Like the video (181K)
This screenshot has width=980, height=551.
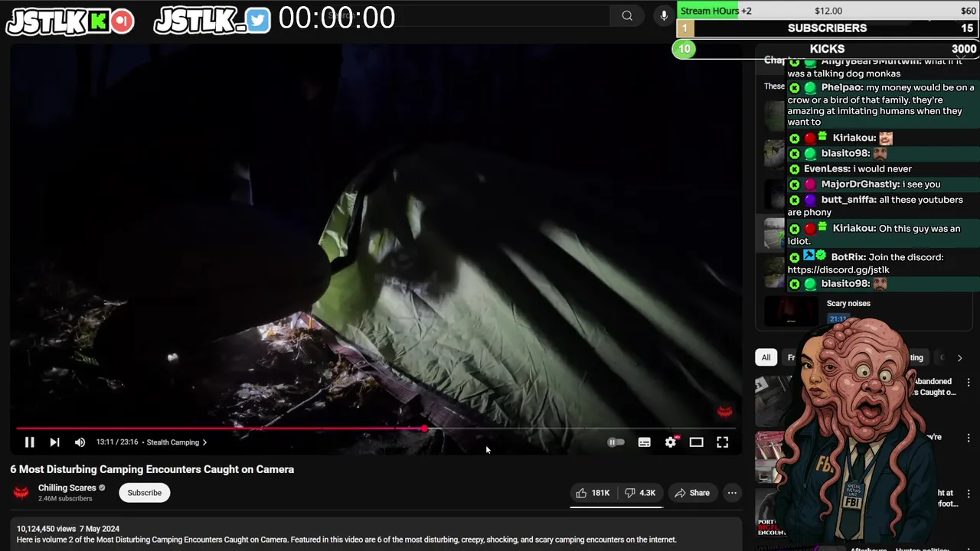click(x=593, y=493)
